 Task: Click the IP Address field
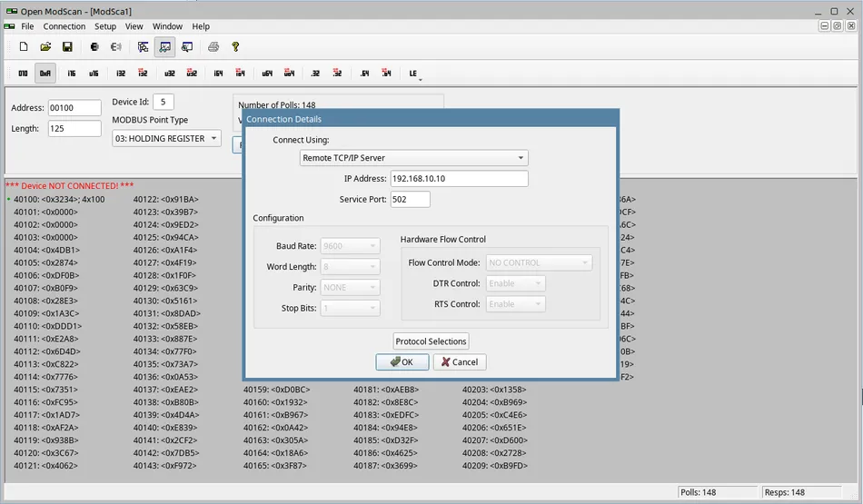(459, 178)
